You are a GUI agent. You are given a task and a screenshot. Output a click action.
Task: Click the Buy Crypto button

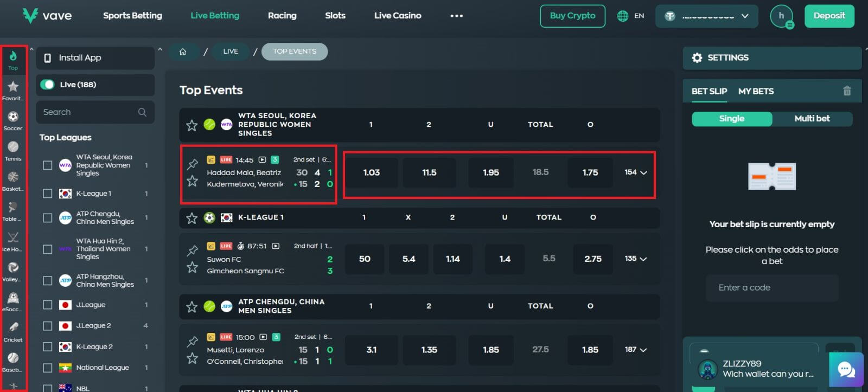click(x=572, y=16)
